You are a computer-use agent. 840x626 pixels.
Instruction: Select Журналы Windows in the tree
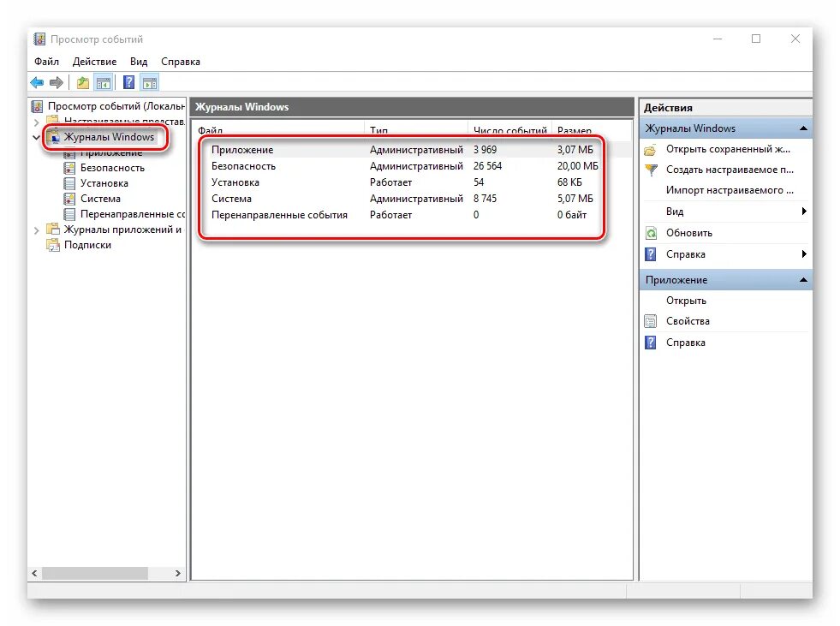pyautogui.click(x=109, y=137)
